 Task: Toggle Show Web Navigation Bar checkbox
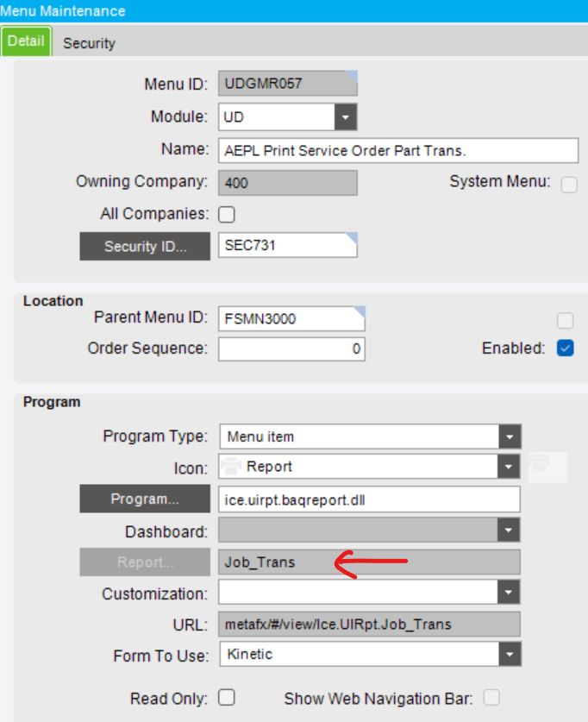pos(491,698)
